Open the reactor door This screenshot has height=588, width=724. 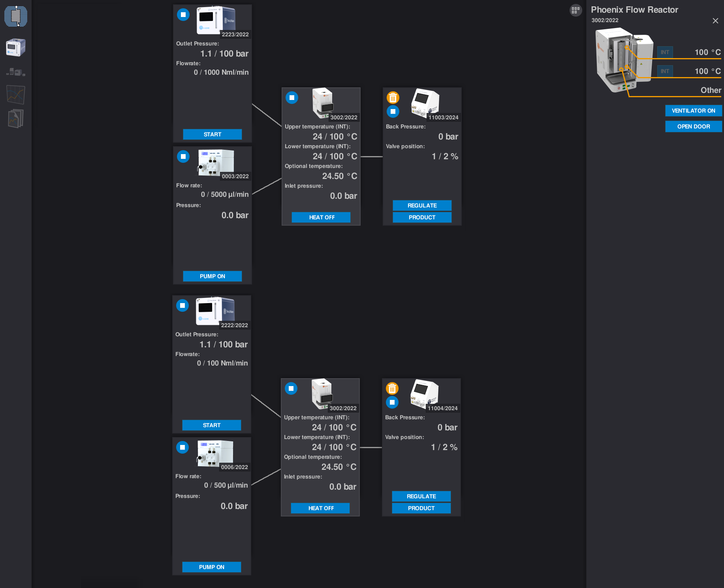pos(693,126)
